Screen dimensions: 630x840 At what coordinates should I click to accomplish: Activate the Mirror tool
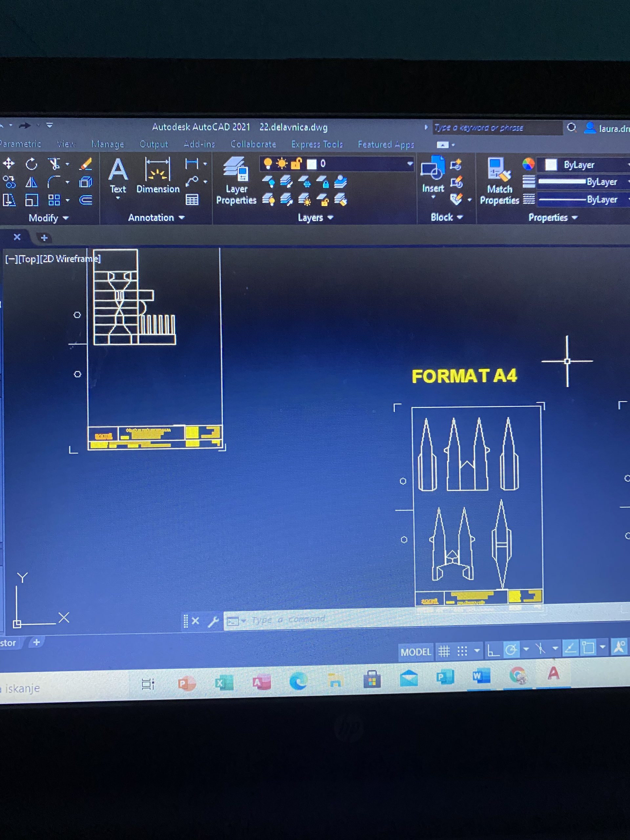[31, 182]
